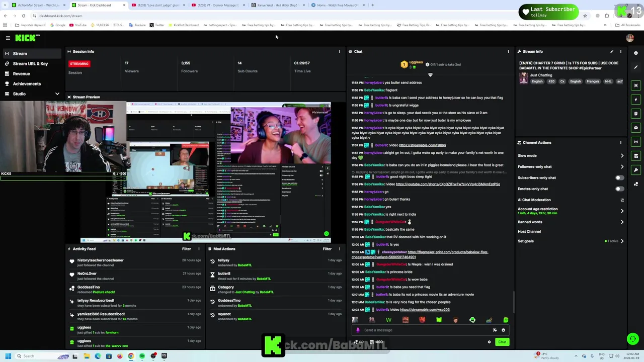The height and width of the screenshot is (362, 644).
Task: Open the youtube.com shorts chat link
Action: click(x=448, y=184)
